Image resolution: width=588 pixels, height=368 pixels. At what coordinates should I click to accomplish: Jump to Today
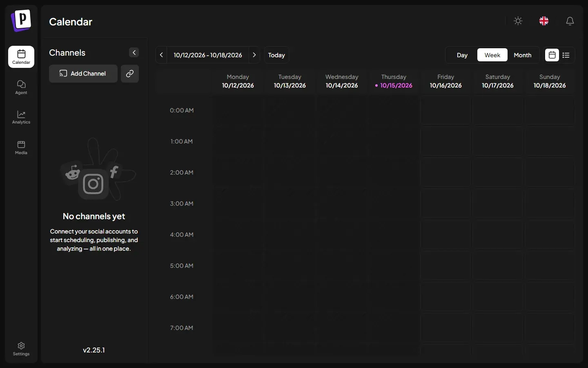276,55
